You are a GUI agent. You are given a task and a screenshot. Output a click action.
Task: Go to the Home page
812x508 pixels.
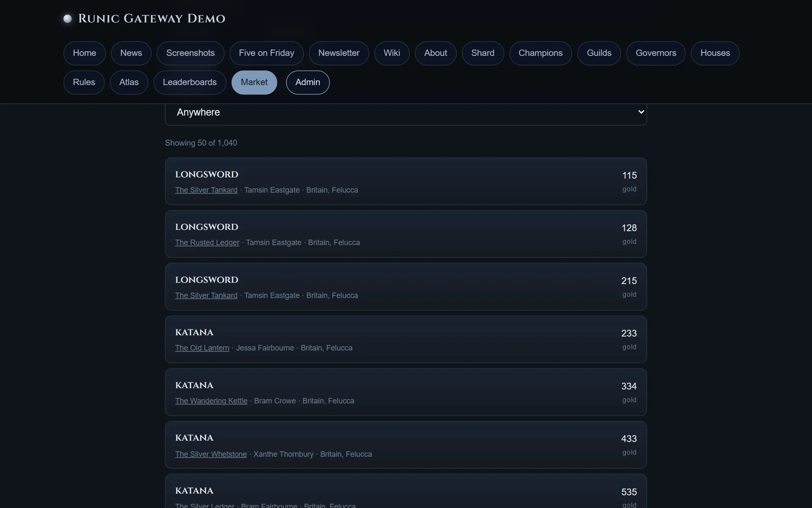click(x=85, y=53)
